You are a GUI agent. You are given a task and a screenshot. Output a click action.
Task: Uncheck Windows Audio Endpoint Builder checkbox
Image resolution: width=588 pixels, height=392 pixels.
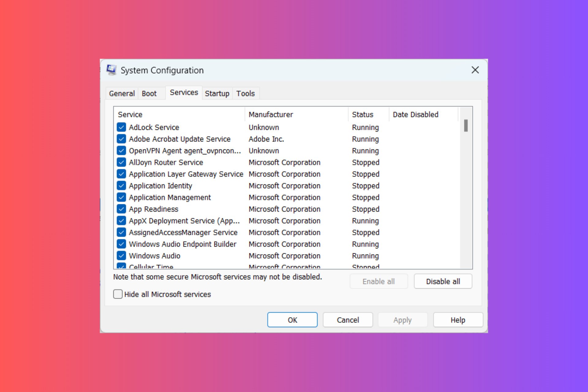[x=121, y=244]
